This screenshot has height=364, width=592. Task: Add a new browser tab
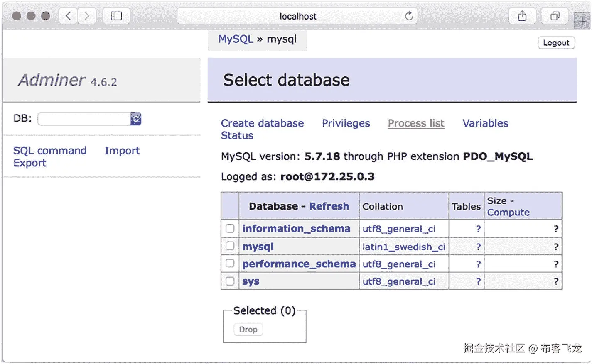tap(582, 21)
